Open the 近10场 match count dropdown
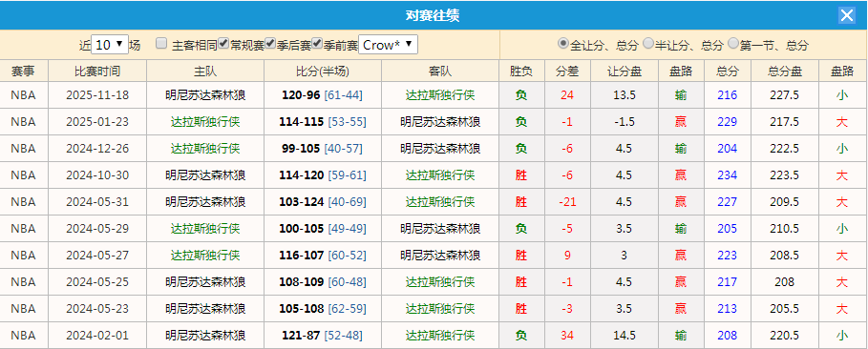 point(109,45)
